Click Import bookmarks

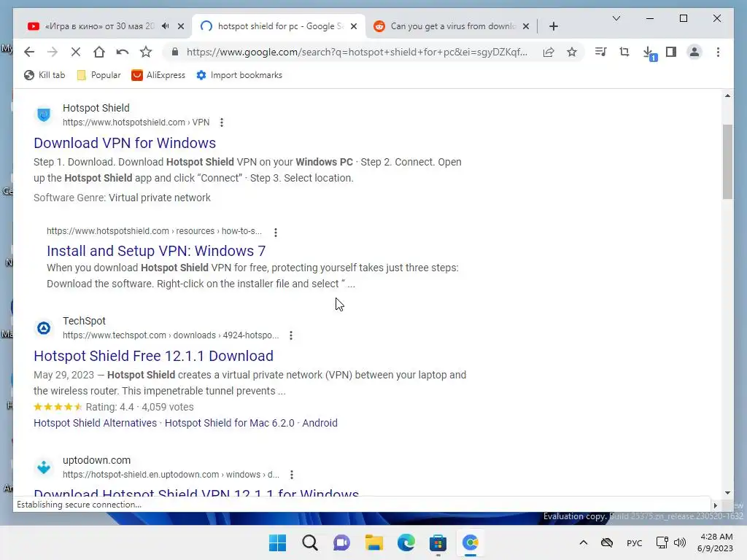(239, 75)
